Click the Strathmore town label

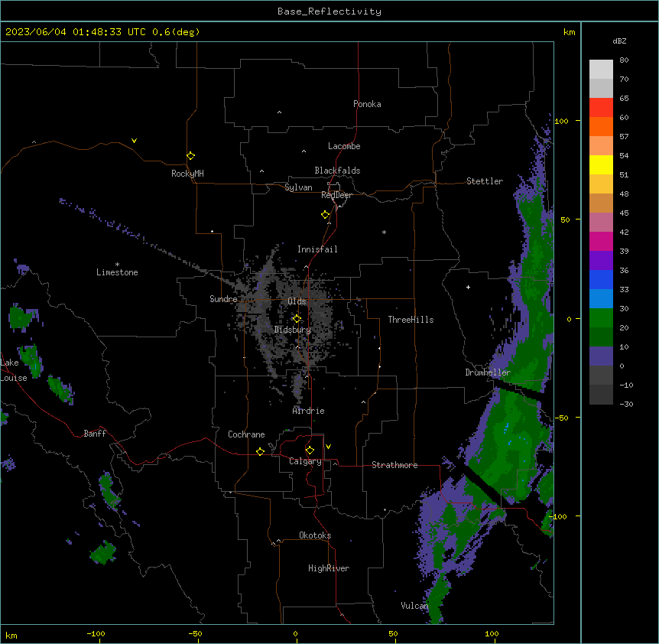point(394,465)
